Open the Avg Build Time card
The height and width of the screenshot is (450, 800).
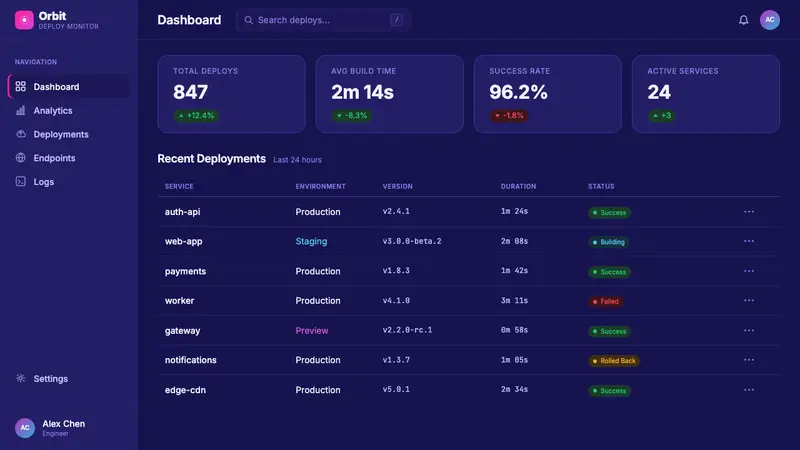390,94
